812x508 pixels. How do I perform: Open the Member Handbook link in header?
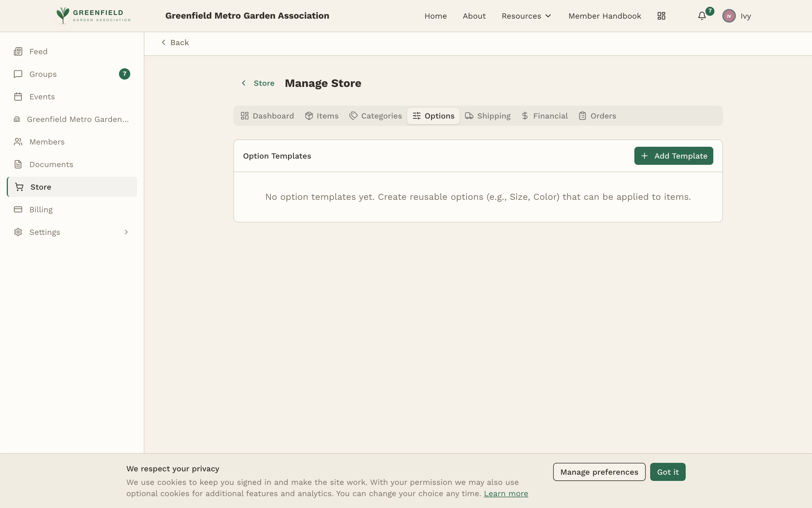[605, 16]
